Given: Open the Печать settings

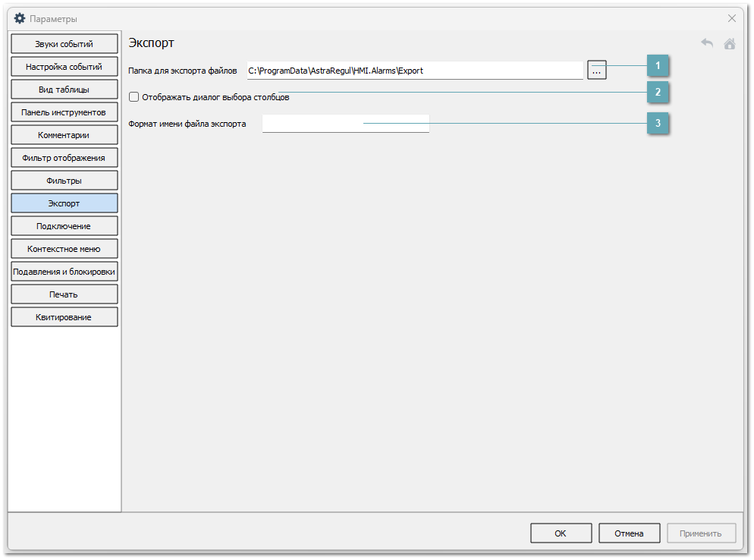Looking at the screenshot, I should pos(64,294).
